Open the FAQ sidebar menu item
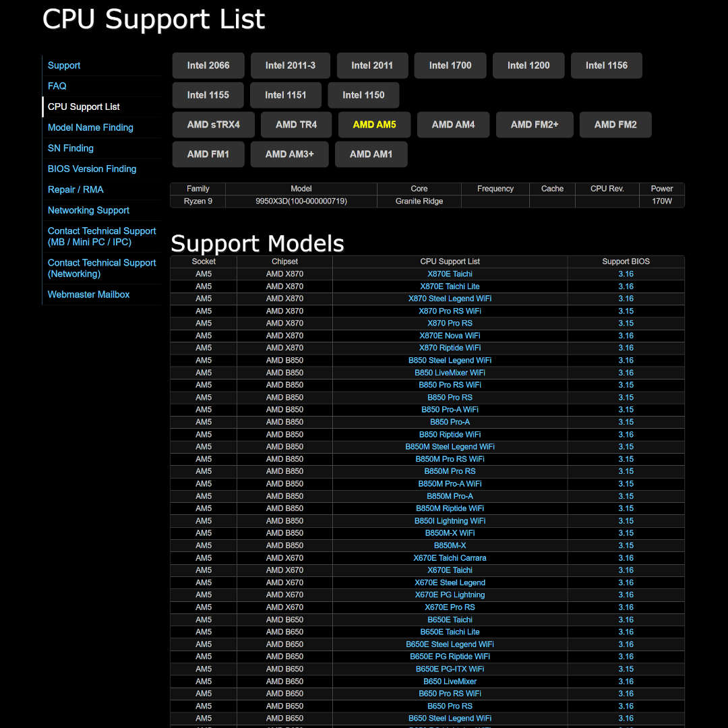The width and height of the screenshot is (728, 728). coord(57,86)
